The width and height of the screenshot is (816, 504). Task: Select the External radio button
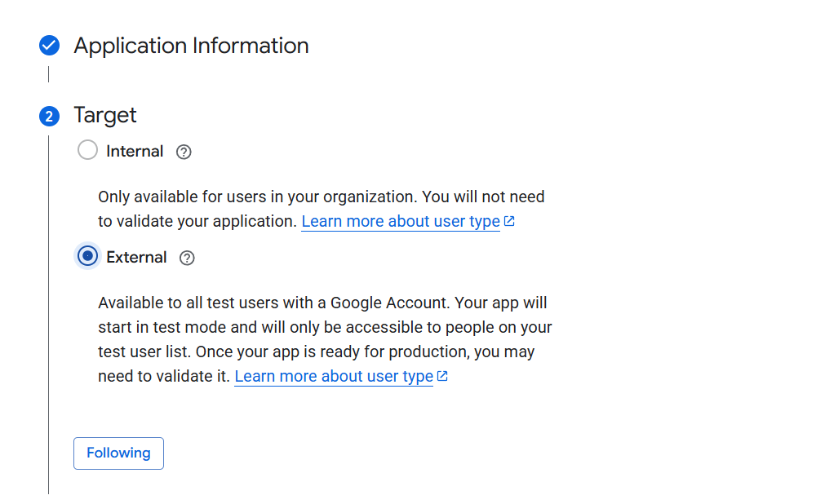(x=87, y=256)
